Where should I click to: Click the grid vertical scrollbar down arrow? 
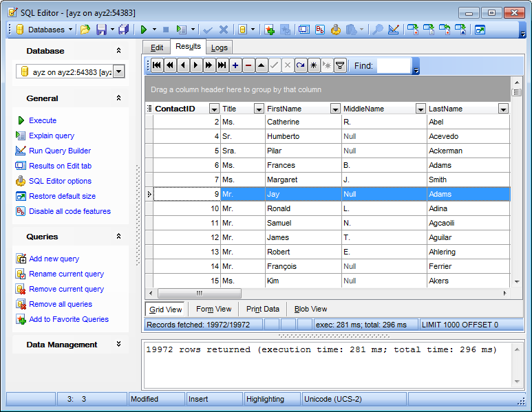517,281
